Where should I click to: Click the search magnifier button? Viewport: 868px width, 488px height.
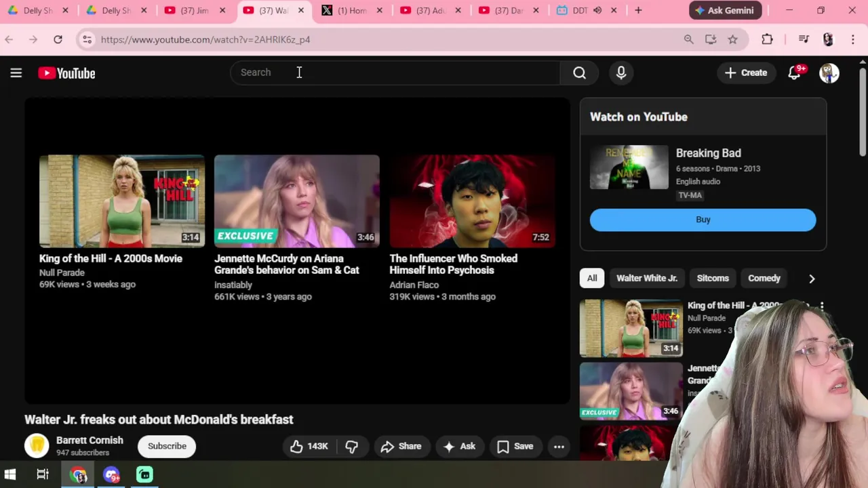(579, 73)
